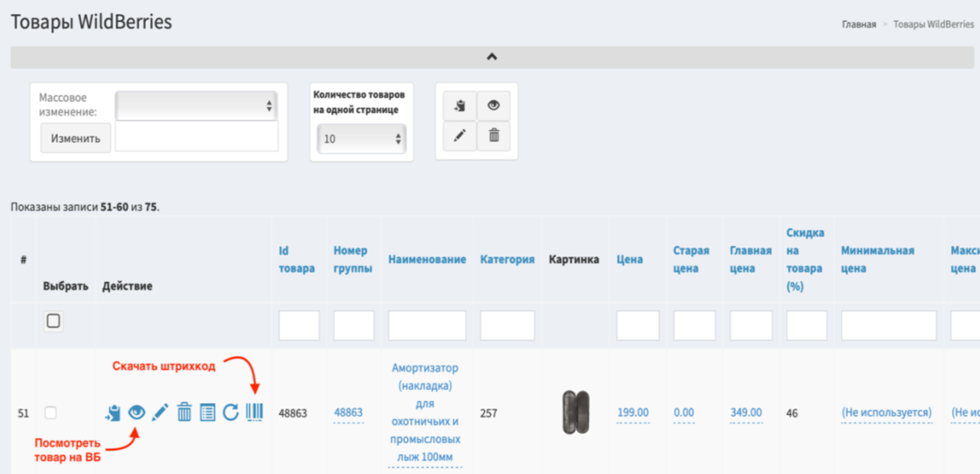Delete row 51 with trash icon
Screen dimensions: 980x474
pos(184,413)
